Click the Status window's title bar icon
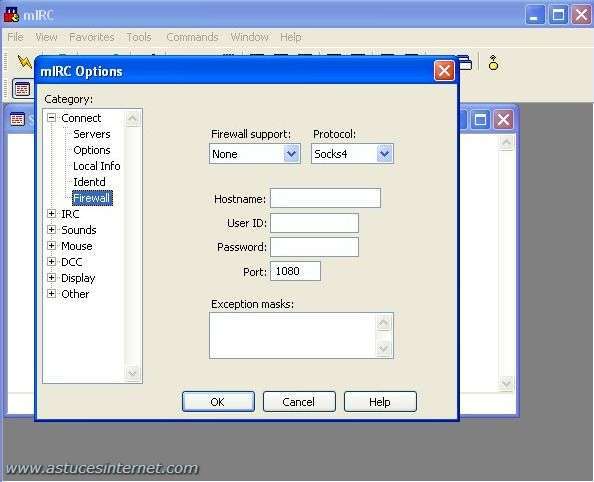The width and height of the screenshot is (594, 482). point(17,120)
